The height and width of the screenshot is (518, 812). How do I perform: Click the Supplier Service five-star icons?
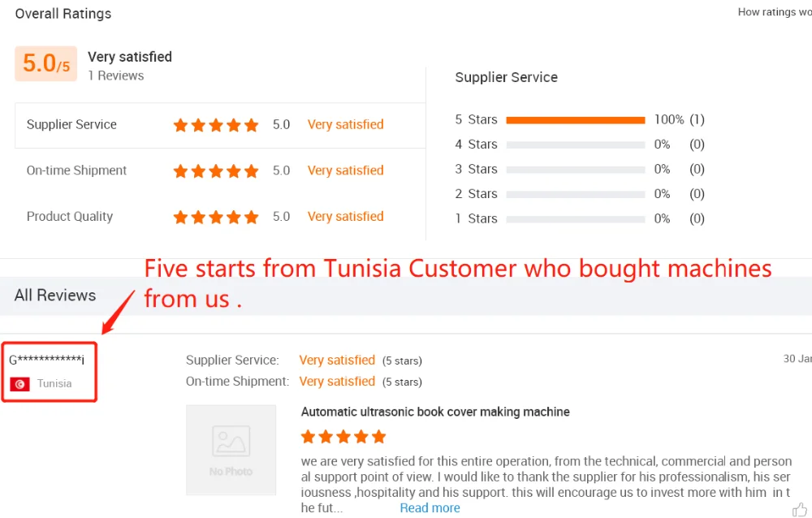[216, 125]
